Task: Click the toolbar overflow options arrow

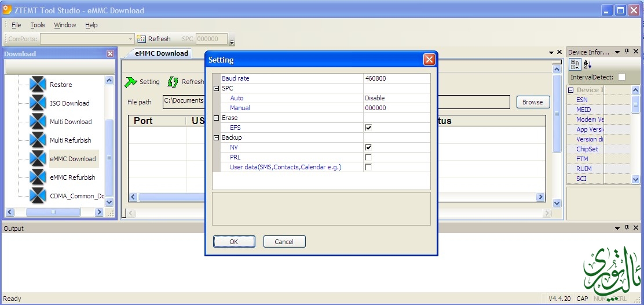Action: point(232,42)
